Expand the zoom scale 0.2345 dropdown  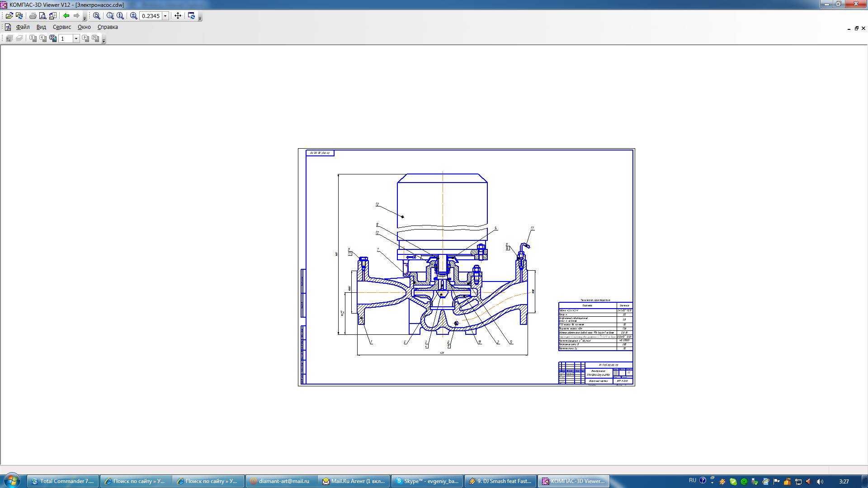pyautogui.click(x=165, y=16)
